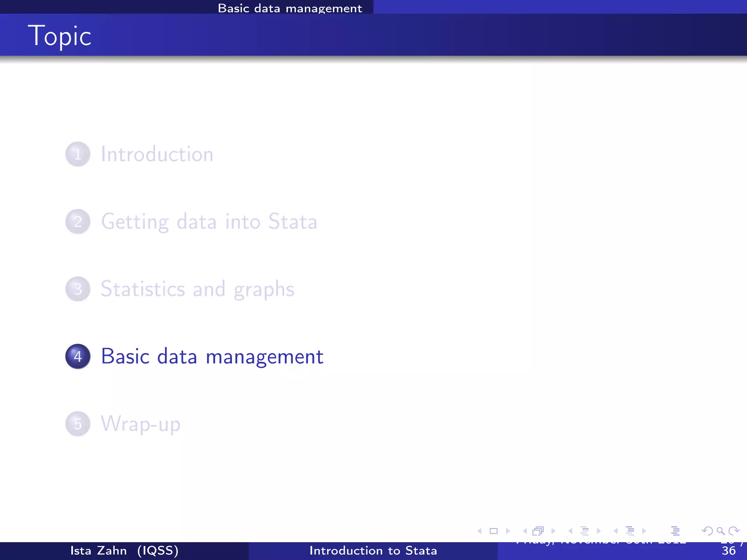Click the search magnifier icon
The image size is (747, 560).
pyautogui.click(x=720, y=531)
